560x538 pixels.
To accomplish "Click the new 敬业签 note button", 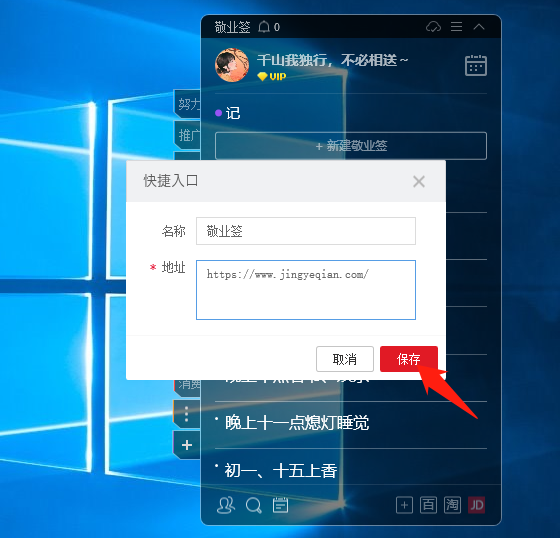I will click(x=351, y=146).
